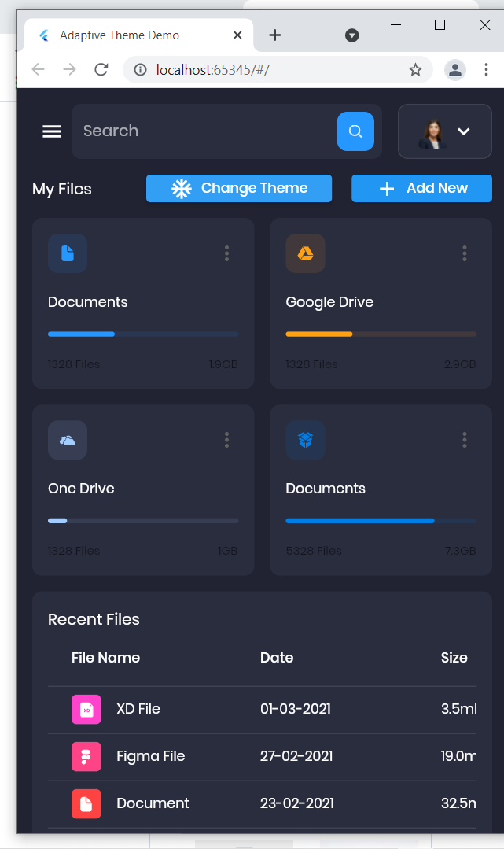Click the My Files heading
This screenshot has height=849, width=504.
[x=61, y=189]
